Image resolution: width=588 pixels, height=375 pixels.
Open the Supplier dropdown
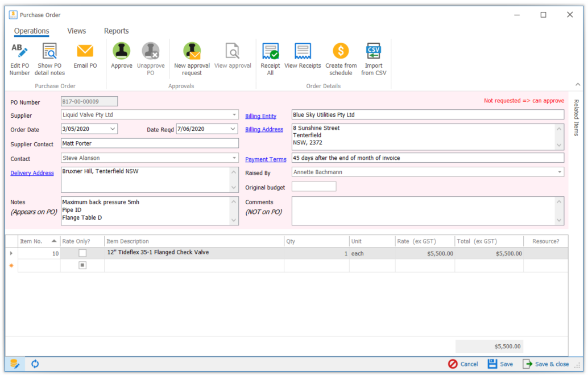pyautogui.click(x=234, y=114)
